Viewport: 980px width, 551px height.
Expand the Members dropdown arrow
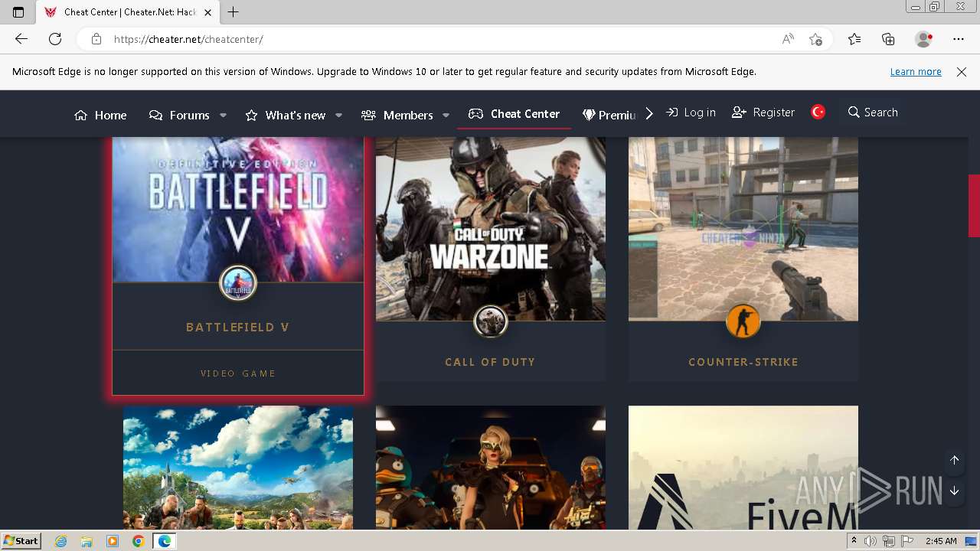point(446,115)
